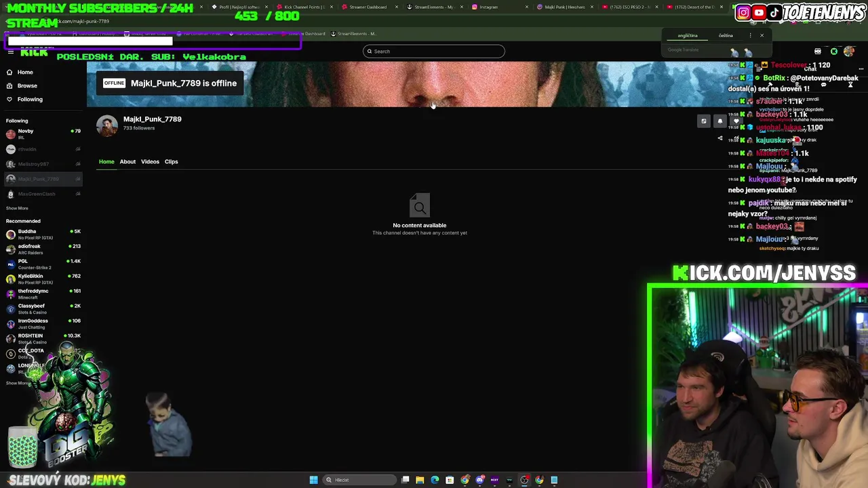Image resolution: width=868 pixels, height=488 pixels.
Task: Switch to the About channel tab
Action: tap(127, 161)
